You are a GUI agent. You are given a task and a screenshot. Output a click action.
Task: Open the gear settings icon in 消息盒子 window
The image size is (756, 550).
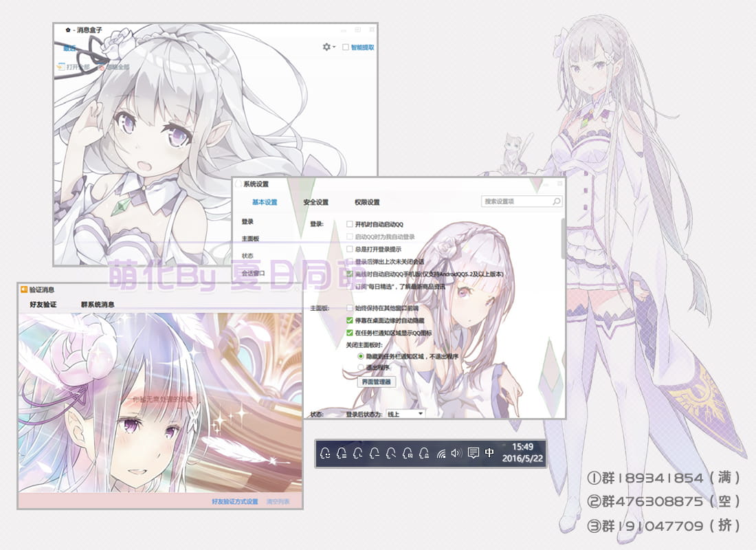tap(326, 47)
